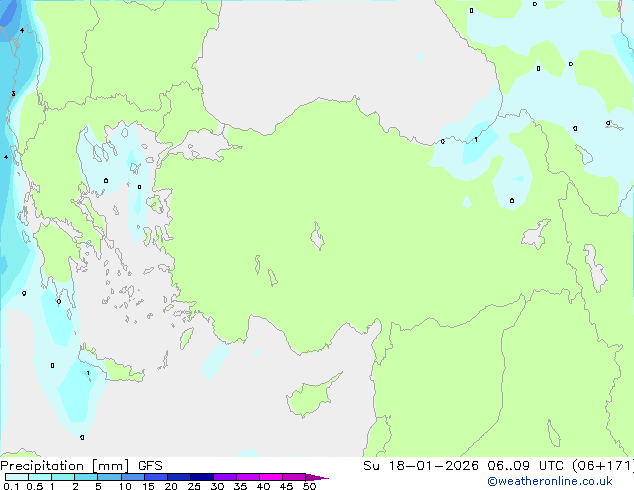Open the weatheronline.co.uk link
Viewport: 634px width, 490px height.
(550, 481)
